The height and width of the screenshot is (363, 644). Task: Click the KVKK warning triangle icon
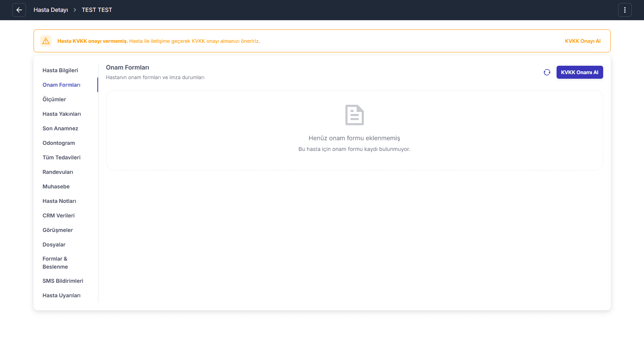click(46, 41)
